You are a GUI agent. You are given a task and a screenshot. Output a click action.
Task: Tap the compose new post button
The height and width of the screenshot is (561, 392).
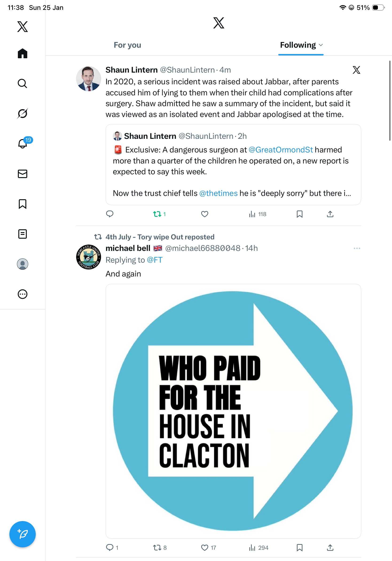[23, 534]
